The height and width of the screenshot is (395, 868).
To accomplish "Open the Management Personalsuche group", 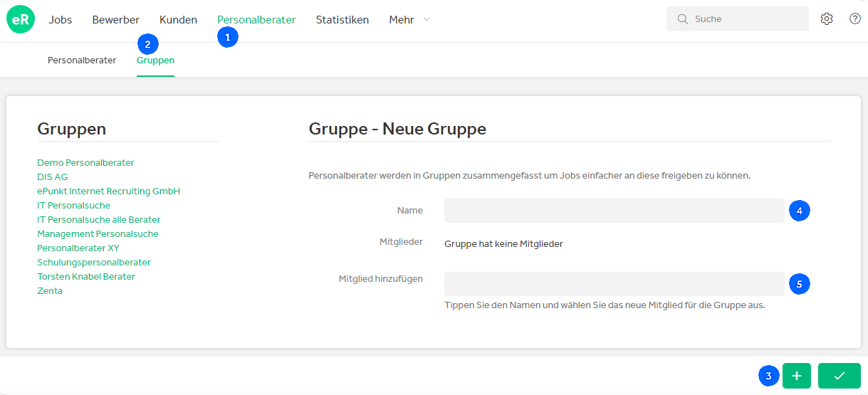I will tap(98, 234).
